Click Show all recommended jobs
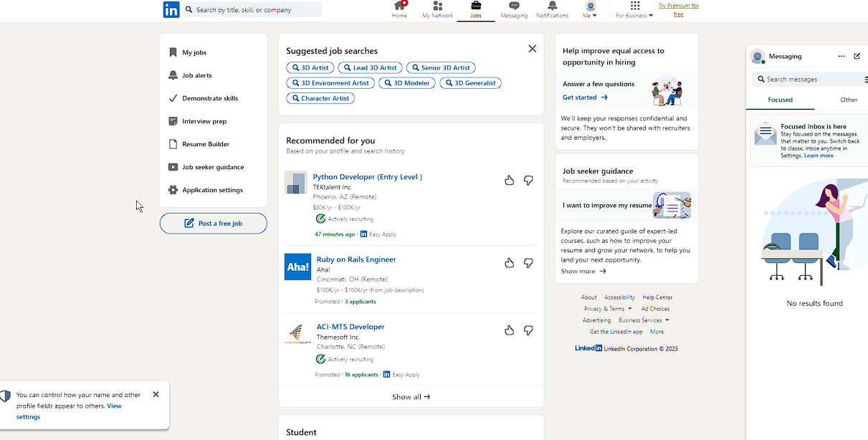 coord(411,397)
